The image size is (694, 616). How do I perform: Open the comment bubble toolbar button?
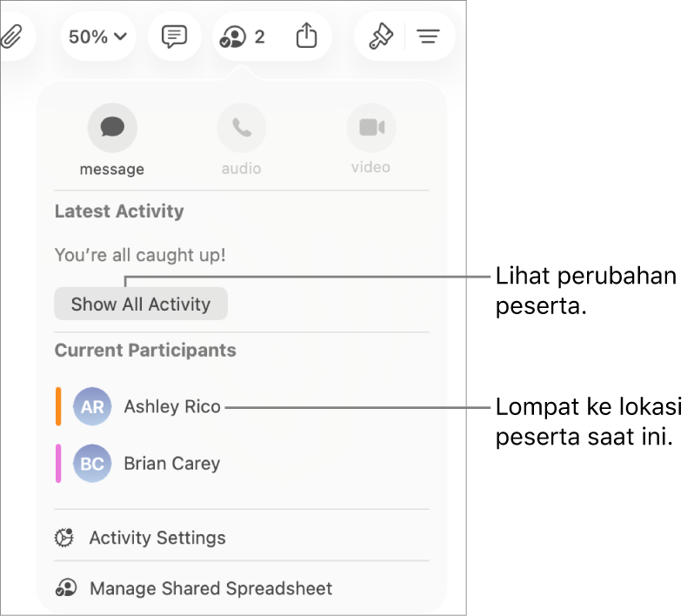coord(175,37)
